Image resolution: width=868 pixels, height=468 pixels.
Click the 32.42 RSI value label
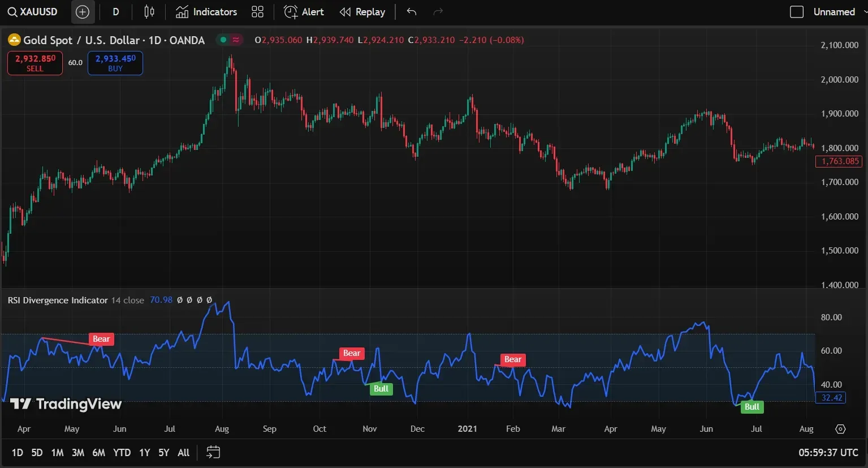[831, 398]
